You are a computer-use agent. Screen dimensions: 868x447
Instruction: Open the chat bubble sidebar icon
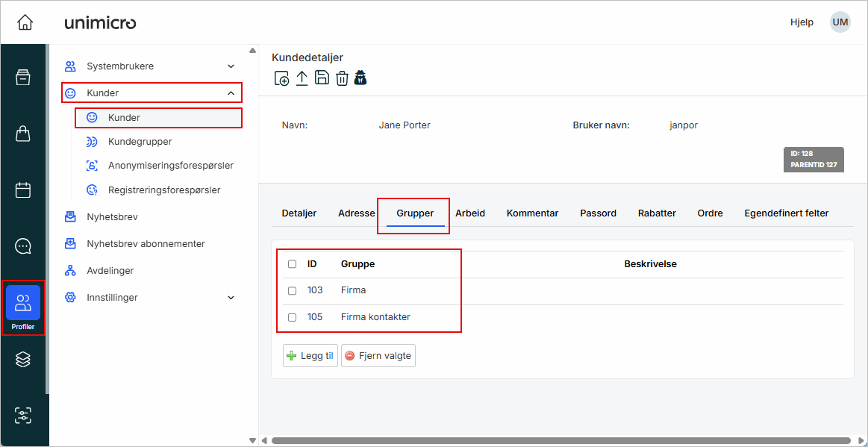point(22,246)
